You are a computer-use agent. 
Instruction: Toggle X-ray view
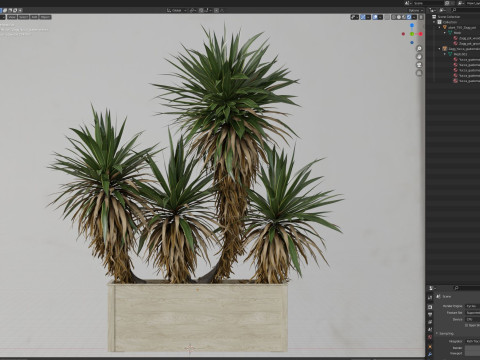387,17
